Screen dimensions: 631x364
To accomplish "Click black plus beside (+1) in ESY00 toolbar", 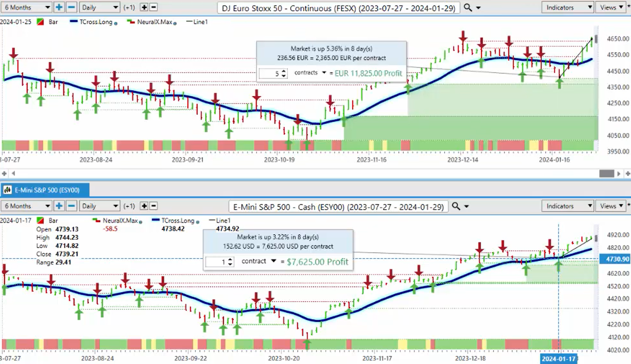I will click(144, 206).
